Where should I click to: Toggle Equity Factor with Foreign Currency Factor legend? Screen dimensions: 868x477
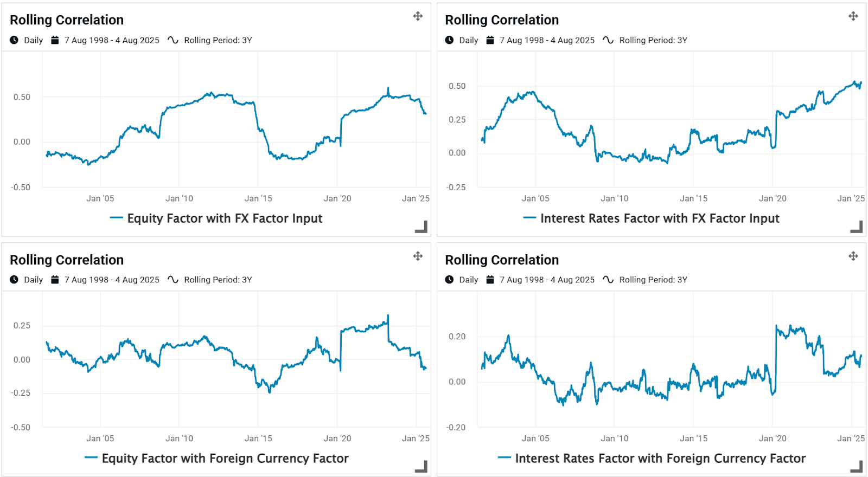[225, 459]
